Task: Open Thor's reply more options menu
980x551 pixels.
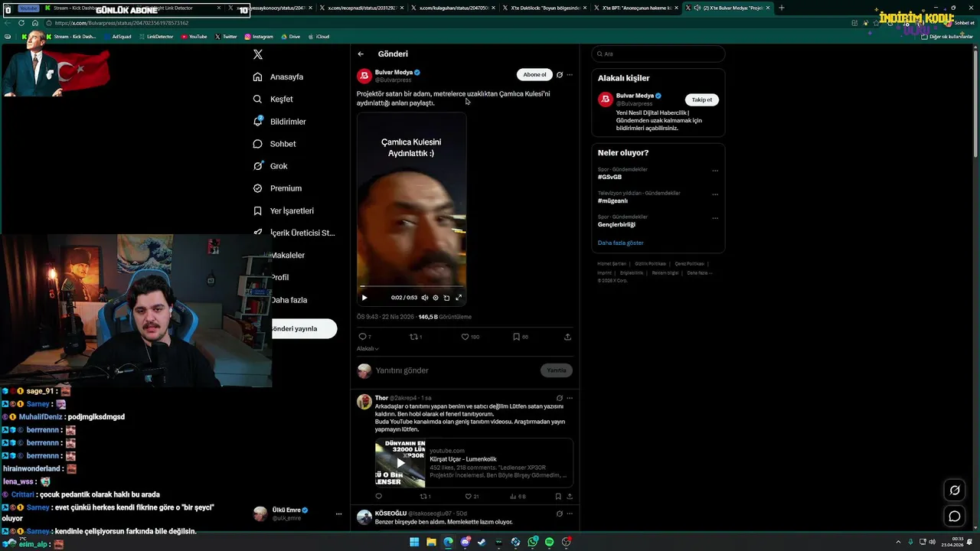Action: coord(570,398)
